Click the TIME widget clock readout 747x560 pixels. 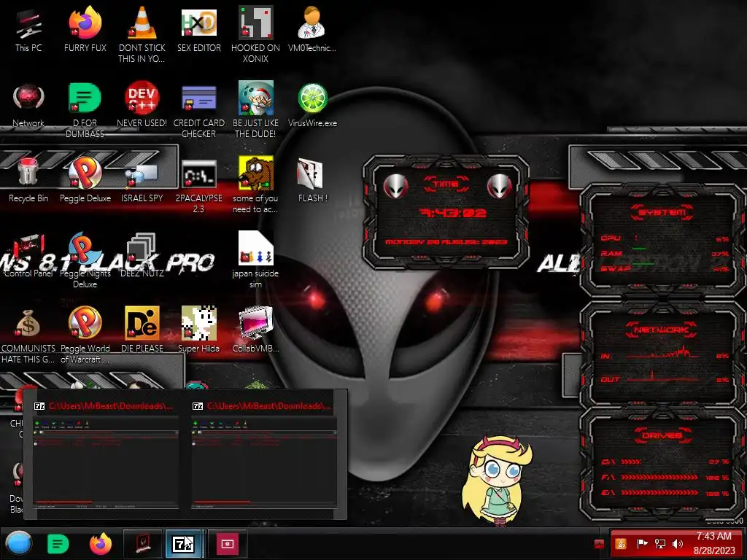pyautogui.click(x=453, y=213)
